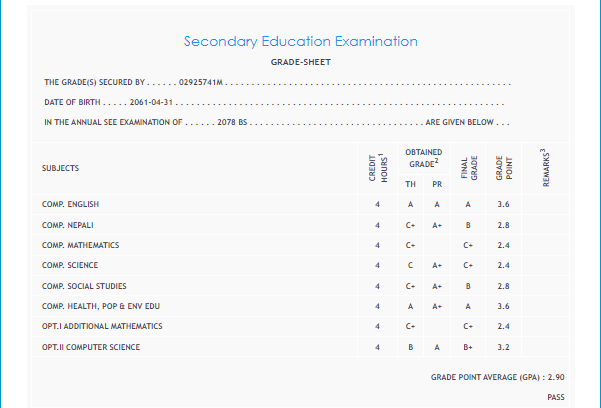Click the OBTAINED GRADE column header
This screenshot has height=408, width=601.
click(x=424, y=157)
